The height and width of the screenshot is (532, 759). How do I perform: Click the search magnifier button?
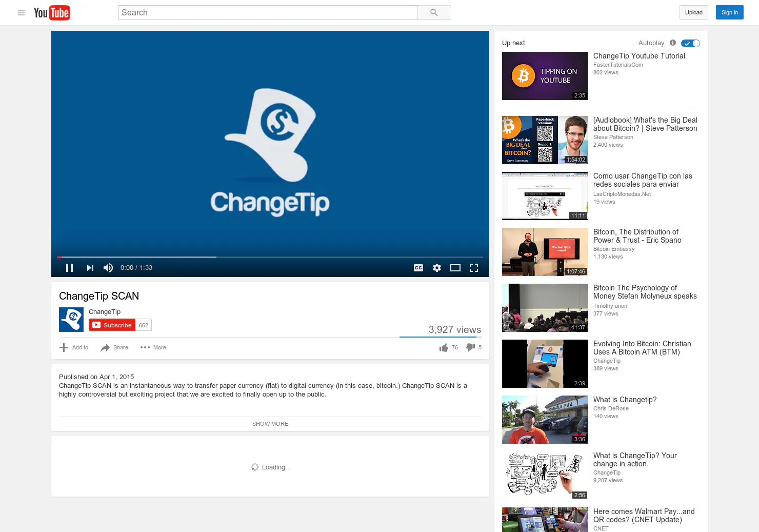(434, 13)
